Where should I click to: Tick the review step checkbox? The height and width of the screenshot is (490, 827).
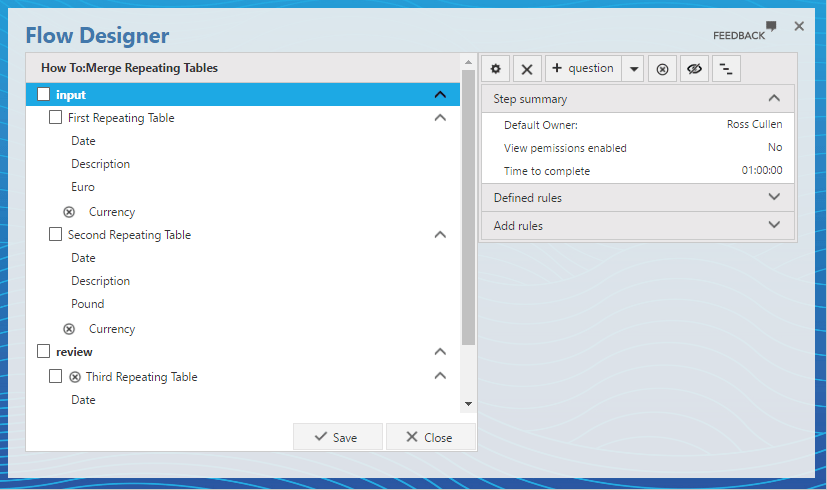pos(43,351)
